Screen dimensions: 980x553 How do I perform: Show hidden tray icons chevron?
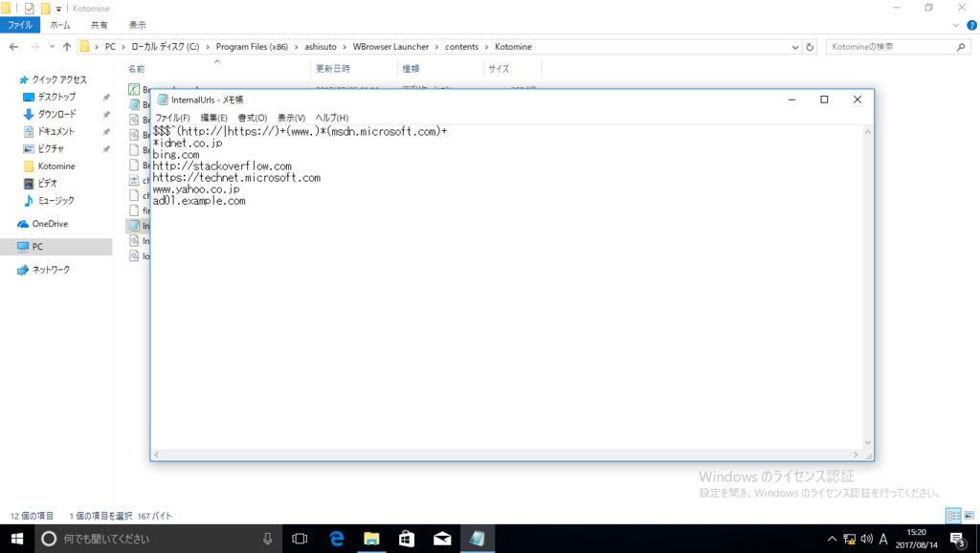tap(832, 539)
